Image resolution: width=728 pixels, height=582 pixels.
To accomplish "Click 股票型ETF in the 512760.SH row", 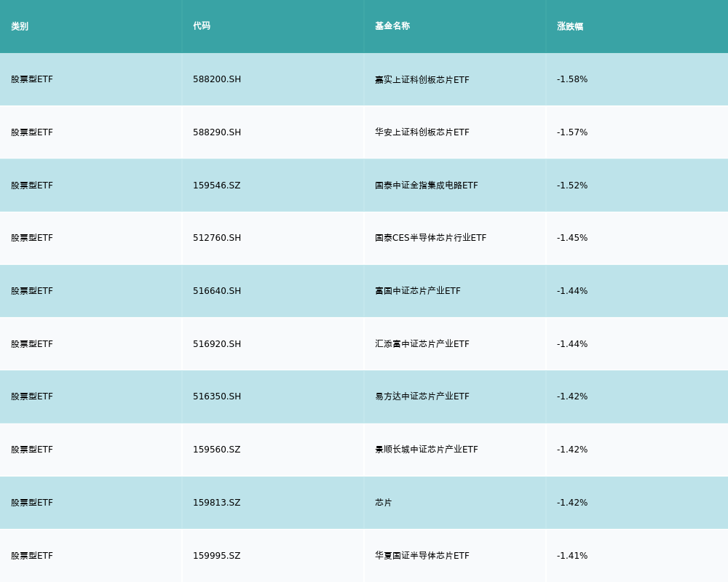I will point(32,238).
